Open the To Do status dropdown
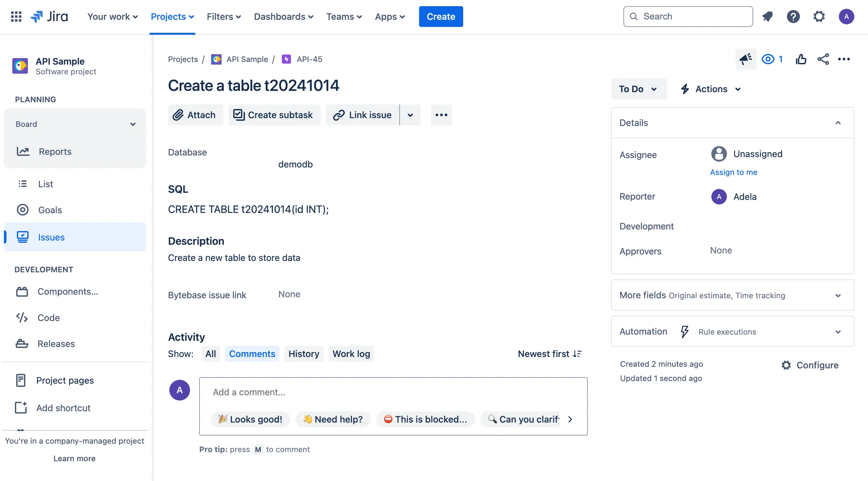Screen dimensions: 868x481 pyautogui.click(x=639, y=89)
